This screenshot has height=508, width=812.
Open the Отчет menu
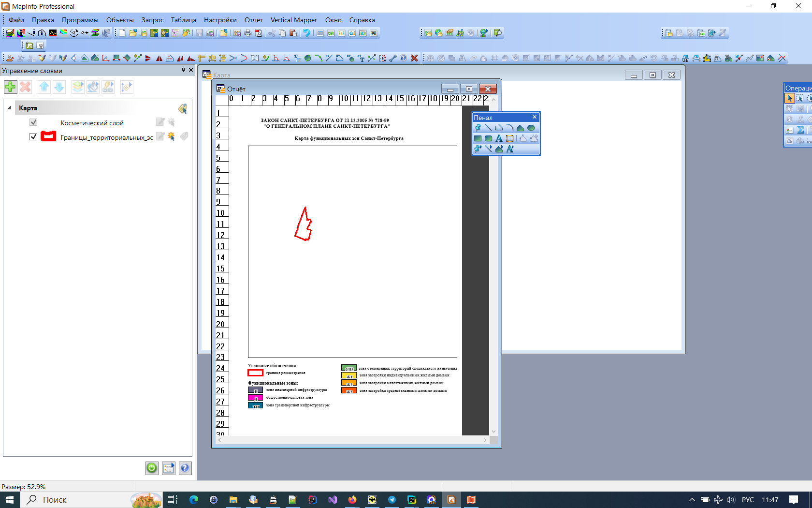[254, 20]
